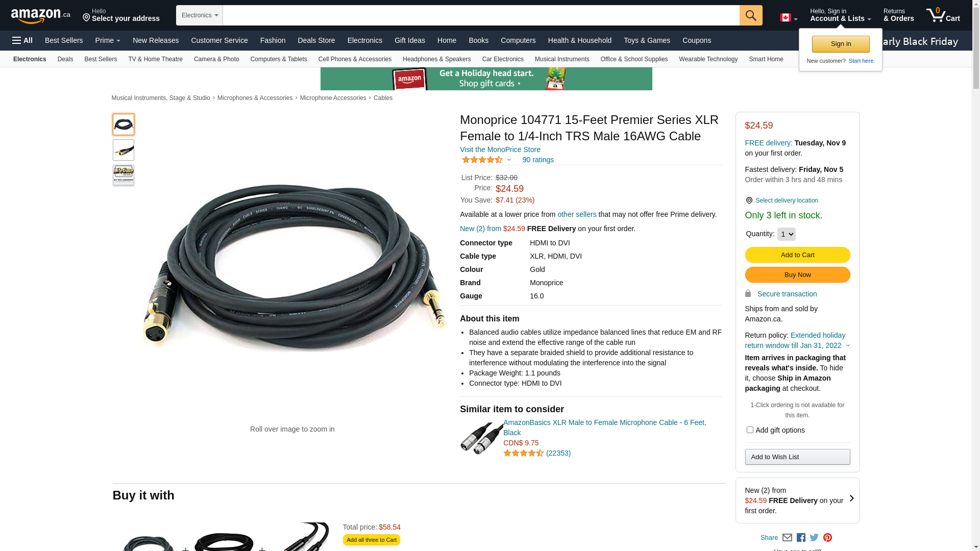Share product on Twitter icon
The height and width of the screenshot is (551, 980).
tap(814, 538)
